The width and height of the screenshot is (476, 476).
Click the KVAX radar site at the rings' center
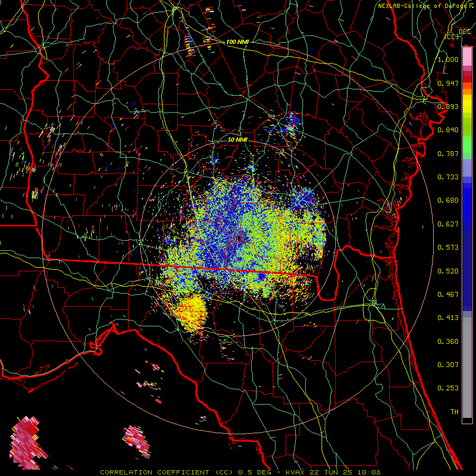pyautogui.click(x=238, y=238)
